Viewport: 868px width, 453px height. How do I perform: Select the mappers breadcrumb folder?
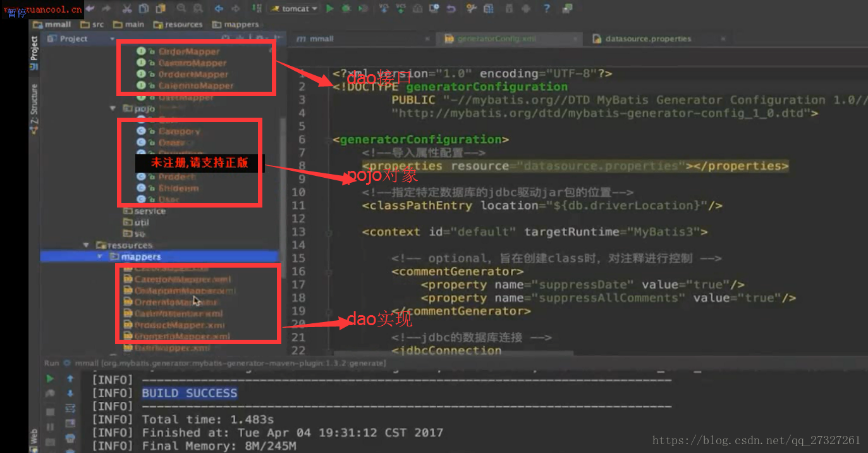point(236,25)
